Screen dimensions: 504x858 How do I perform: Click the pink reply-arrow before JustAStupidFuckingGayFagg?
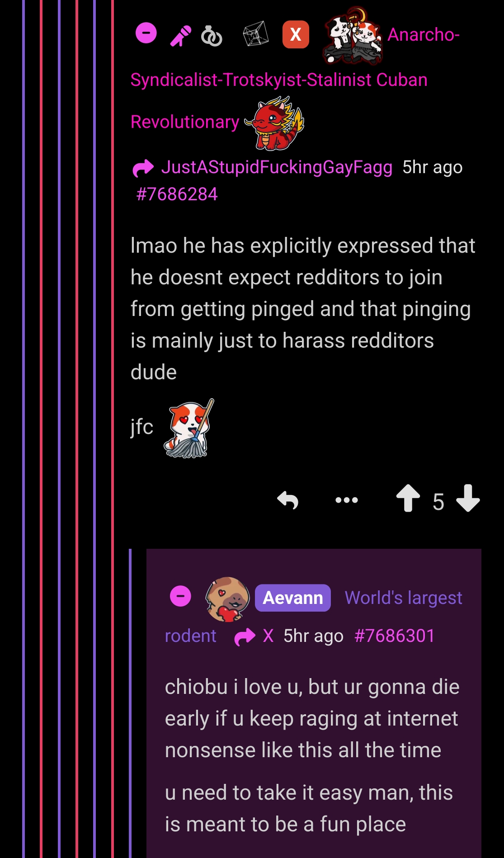coord(143,168)
